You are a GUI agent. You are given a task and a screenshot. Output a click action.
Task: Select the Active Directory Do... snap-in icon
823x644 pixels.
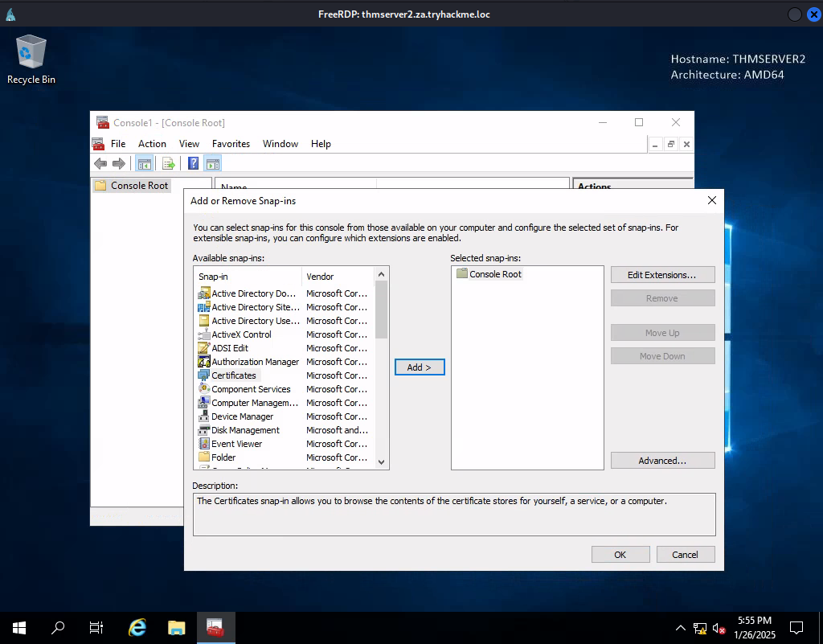coord(203,293)
